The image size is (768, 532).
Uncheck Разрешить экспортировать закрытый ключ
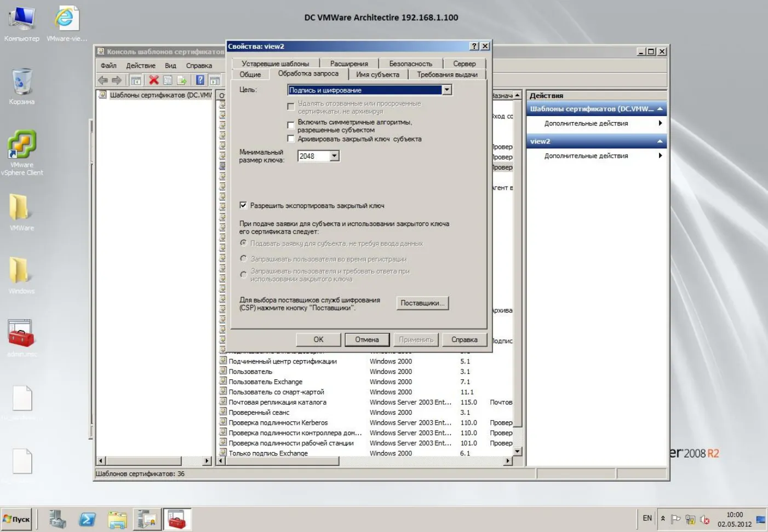[x=243, y=205]
